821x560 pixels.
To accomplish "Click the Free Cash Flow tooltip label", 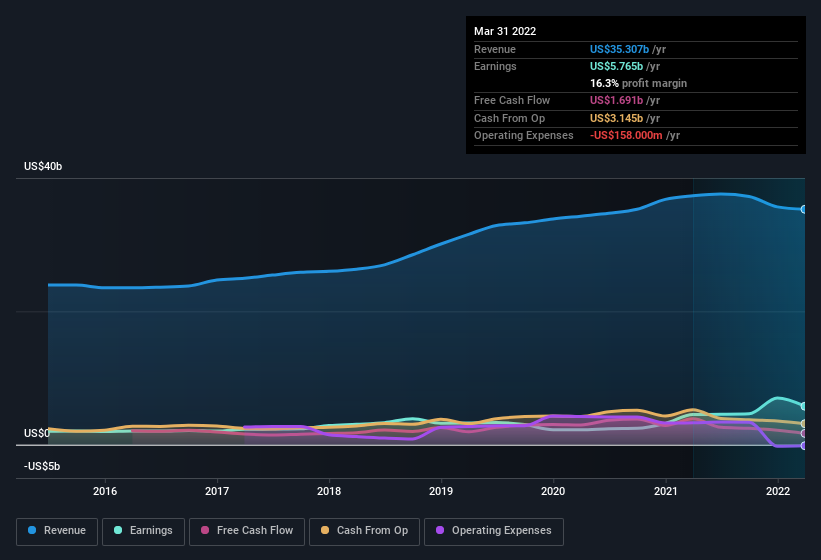I will point(512,100).
